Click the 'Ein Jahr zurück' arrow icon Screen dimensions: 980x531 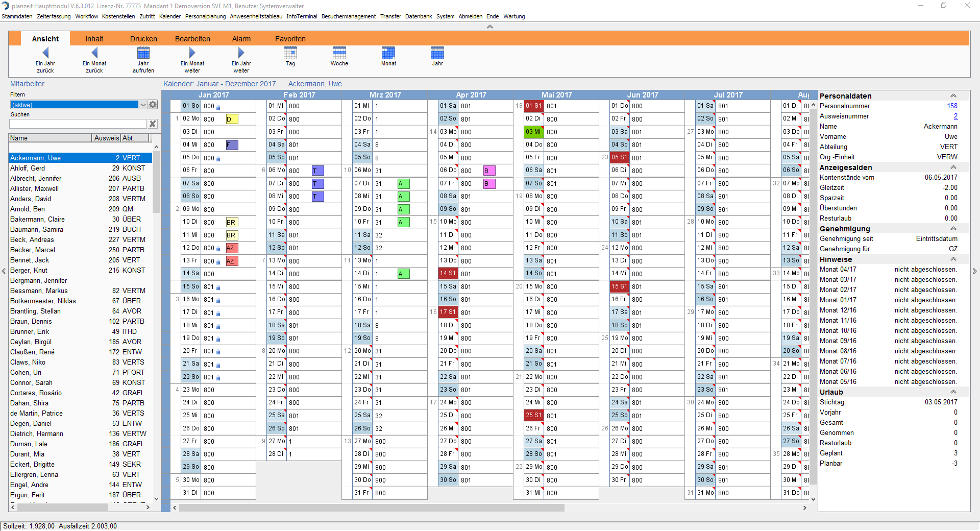tap(45, 53)
